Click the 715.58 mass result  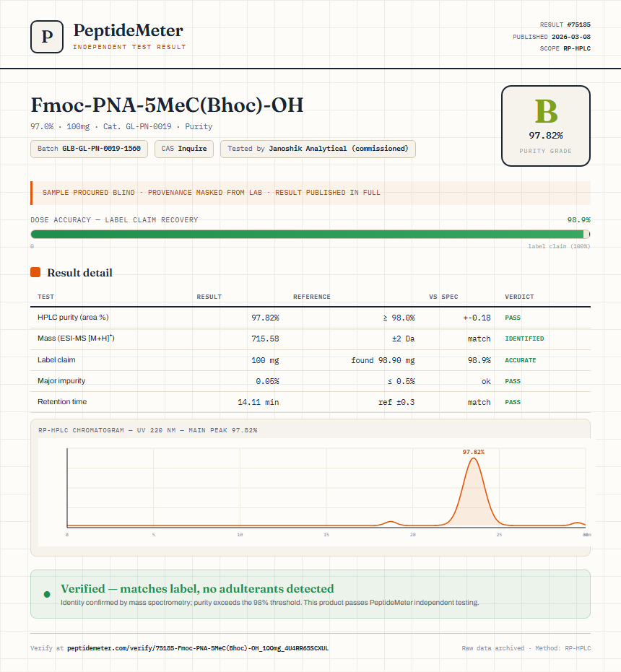(x=265, y=339)
